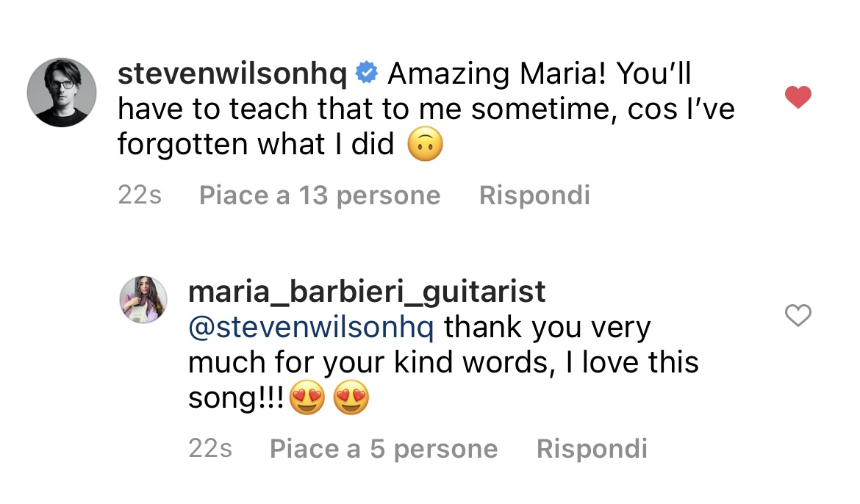Follow the @stevenwilsonhq mention in the reply
Image resolution: width=860 pixels, height=504 pixels.
click(312, 327)
